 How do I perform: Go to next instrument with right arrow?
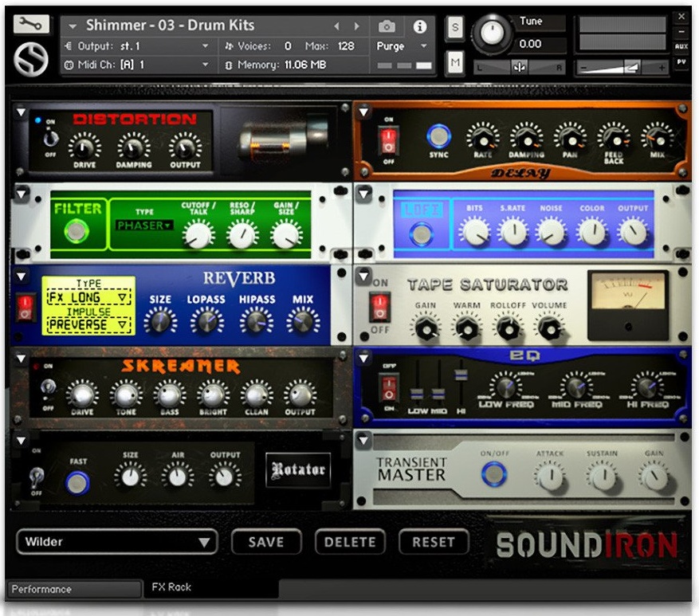click(x=356, y=27)
